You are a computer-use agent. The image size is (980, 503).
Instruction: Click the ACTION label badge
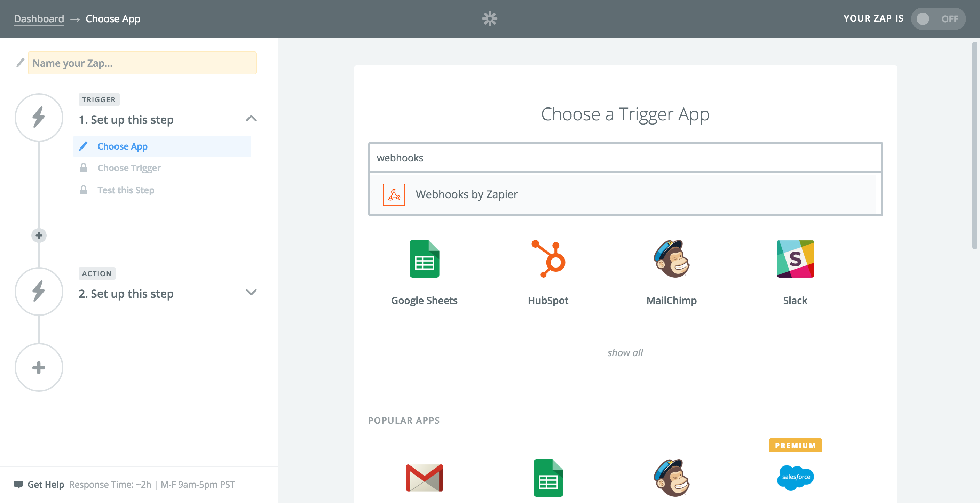[x=97, y=273]
